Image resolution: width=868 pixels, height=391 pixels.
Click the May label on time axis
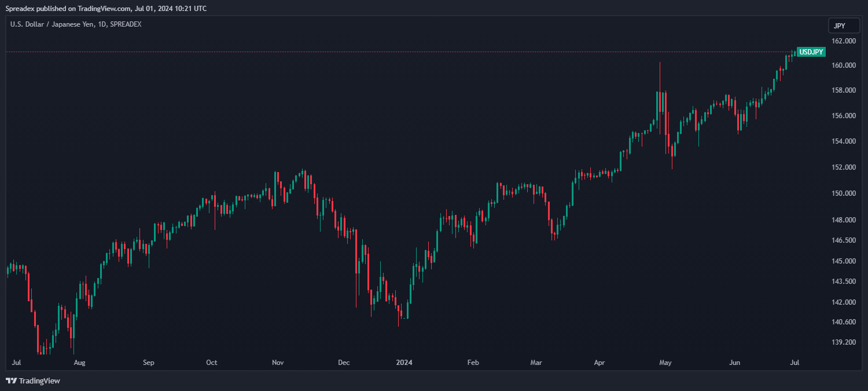pyautogui.click(x=665, y=363)
